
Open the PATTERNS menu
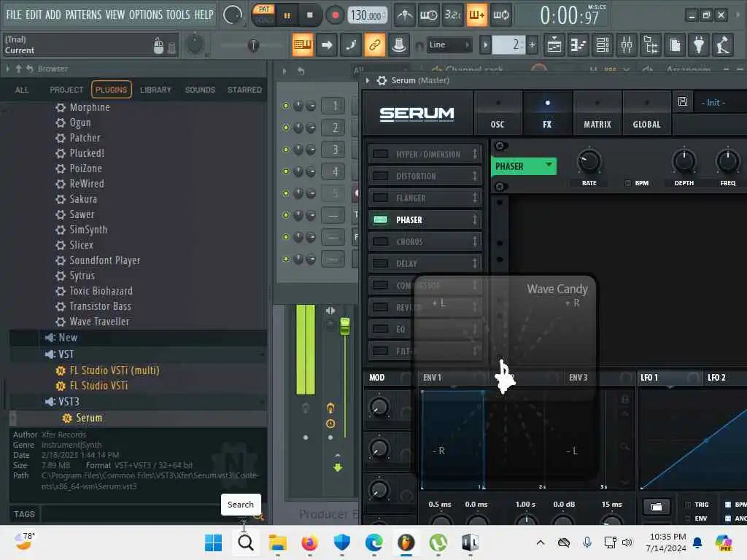tap(83, 15)
